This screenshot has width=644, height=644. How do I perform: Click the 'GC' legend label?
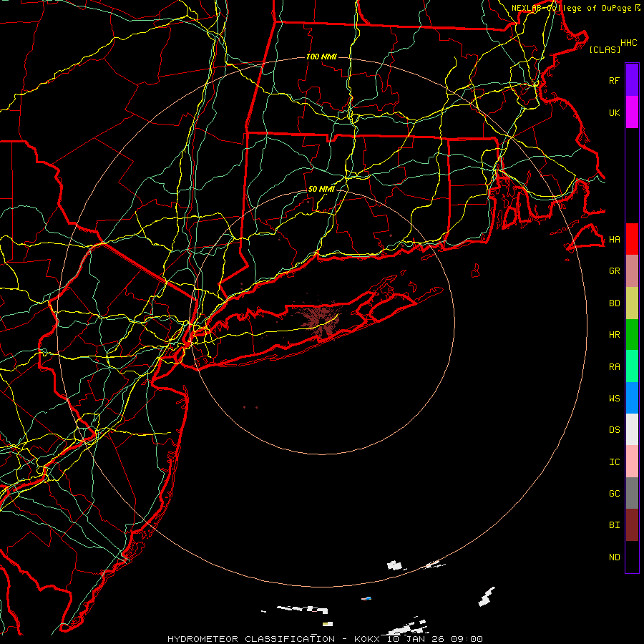[615, 493]
